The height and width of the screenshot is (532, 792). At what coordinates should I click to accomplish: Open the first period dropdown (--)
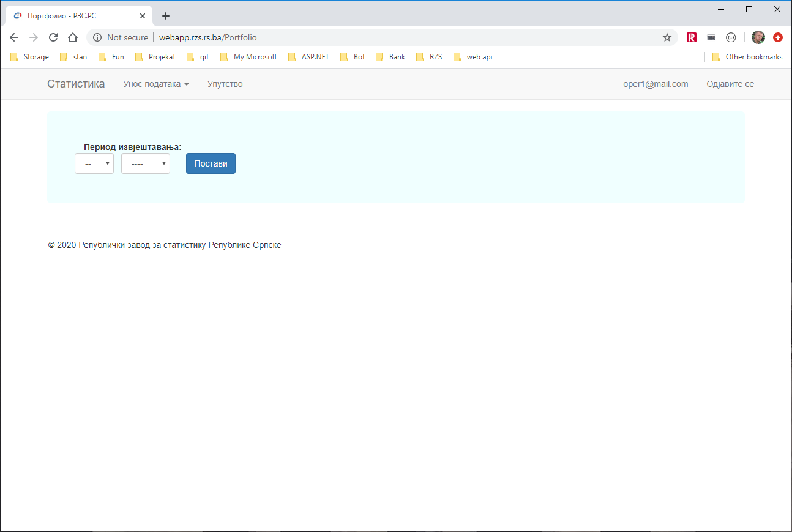click(94, 163)
